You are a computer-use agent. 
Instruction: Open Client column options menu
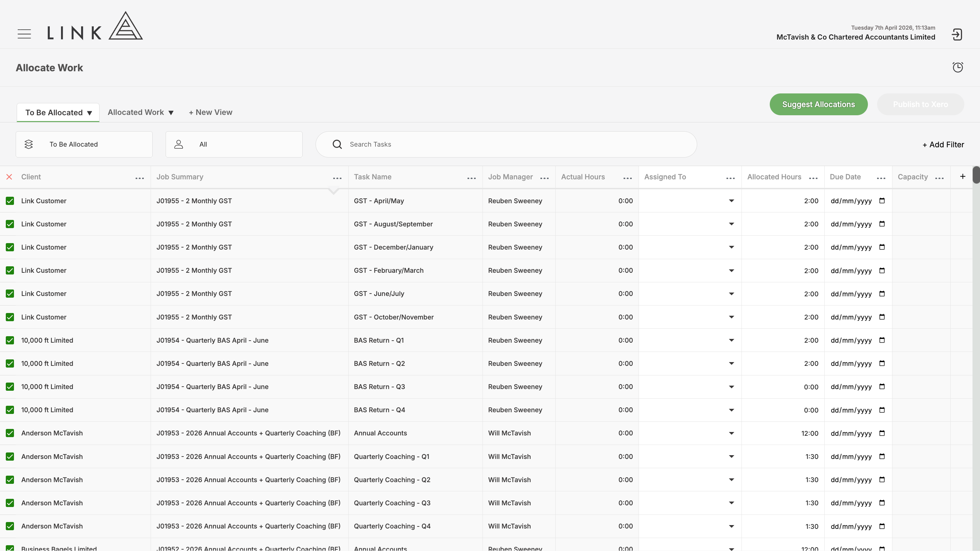coord(140,178)
